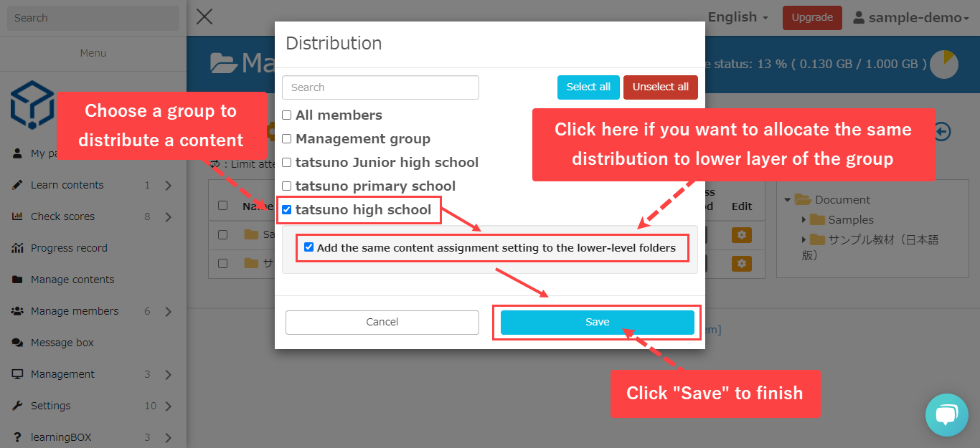Open Progress record in the sidebar
980x448 pixels.
[69, 248]
